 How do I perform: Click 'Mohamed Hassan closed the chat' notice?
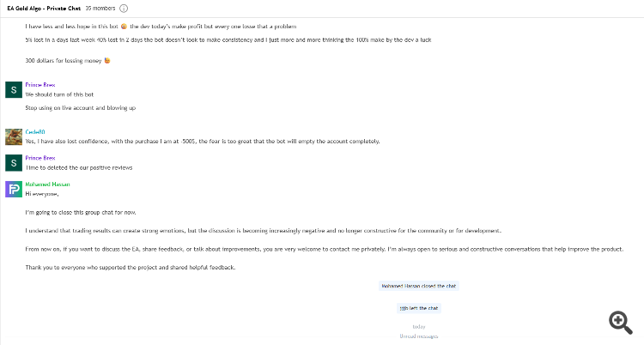coord(418,286)
